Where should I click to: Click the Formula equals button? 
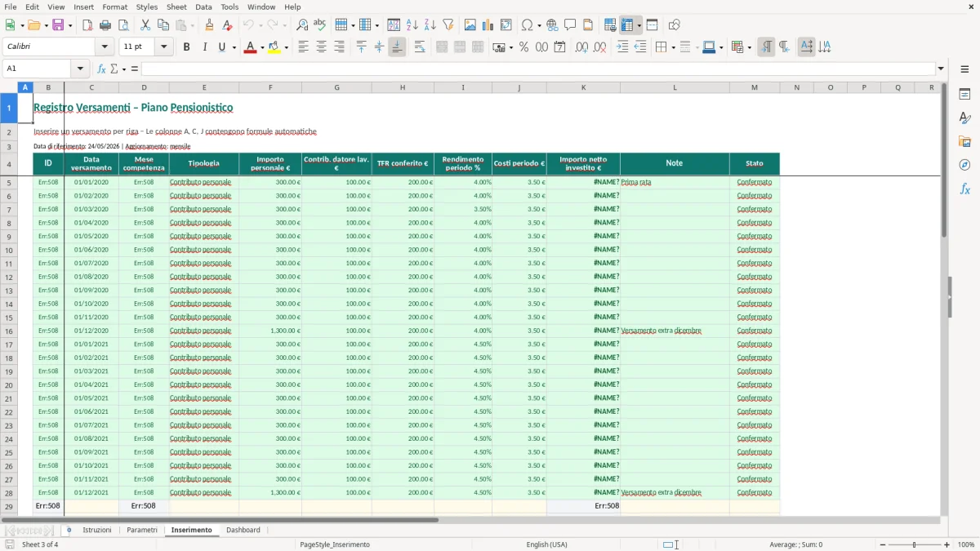coord(135,69)
